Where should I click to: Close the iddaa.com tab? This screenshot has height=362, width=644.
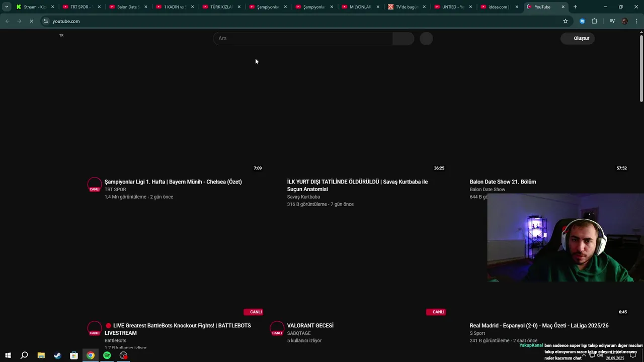click(517, 7)
